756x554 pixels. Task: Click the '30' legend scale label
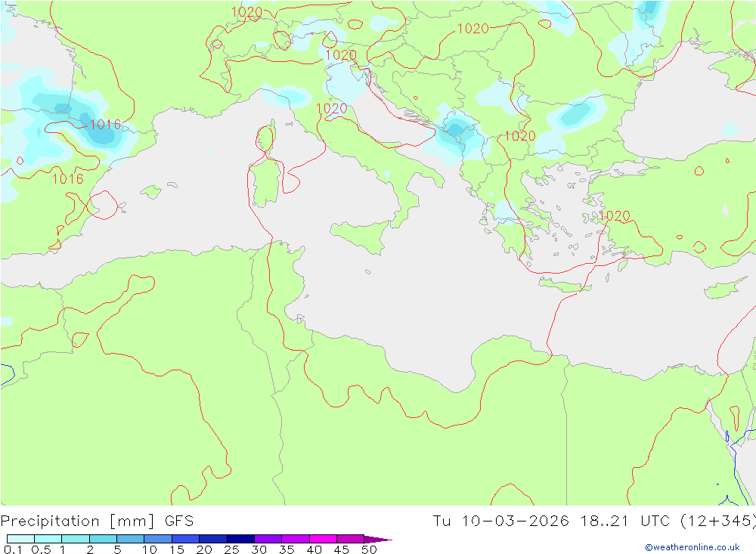[259, 549]
